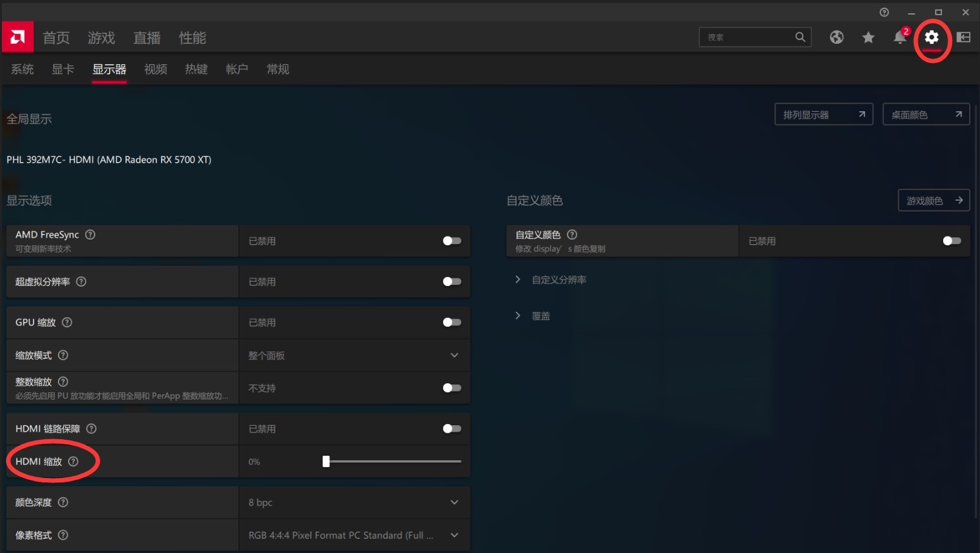Close the window
Viewport: 980px width, 553px height.
(965, 12)
